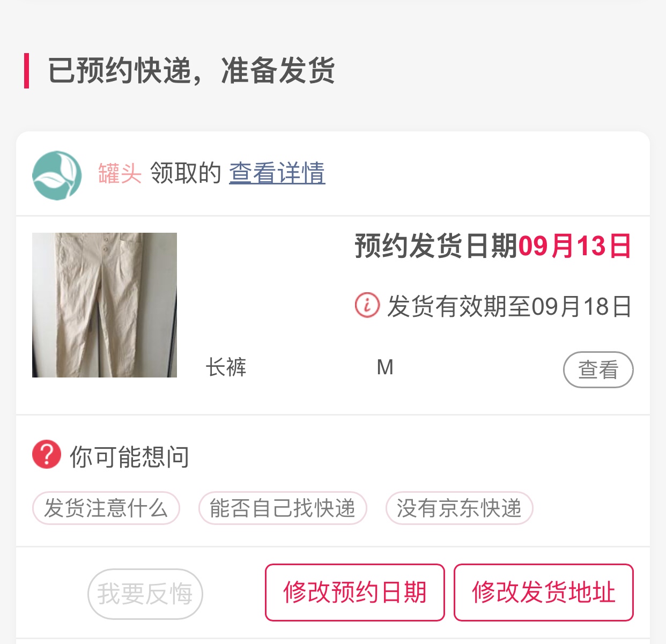Viewport: 666px width, 644px height.
Task: Select the 发货注意什么 question chip
Action: (106, 508)
